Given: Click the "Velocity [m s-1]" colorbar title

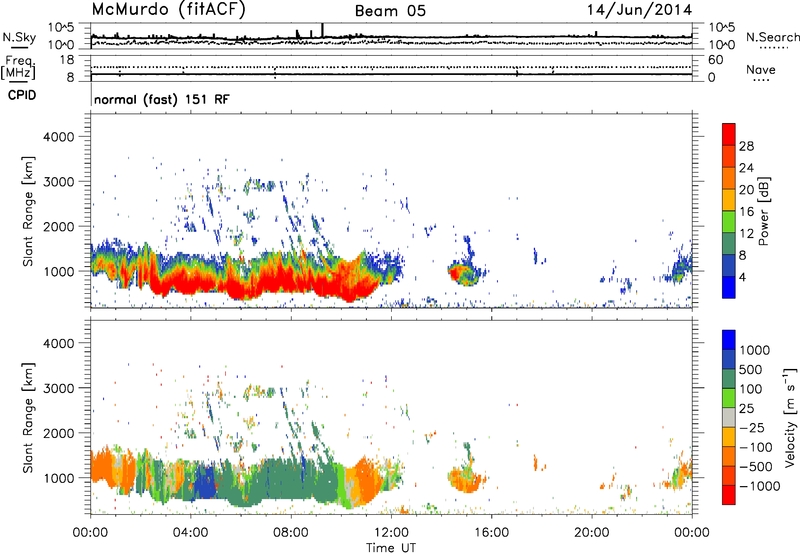Looking at the screenshot, I should pos(790,417).
